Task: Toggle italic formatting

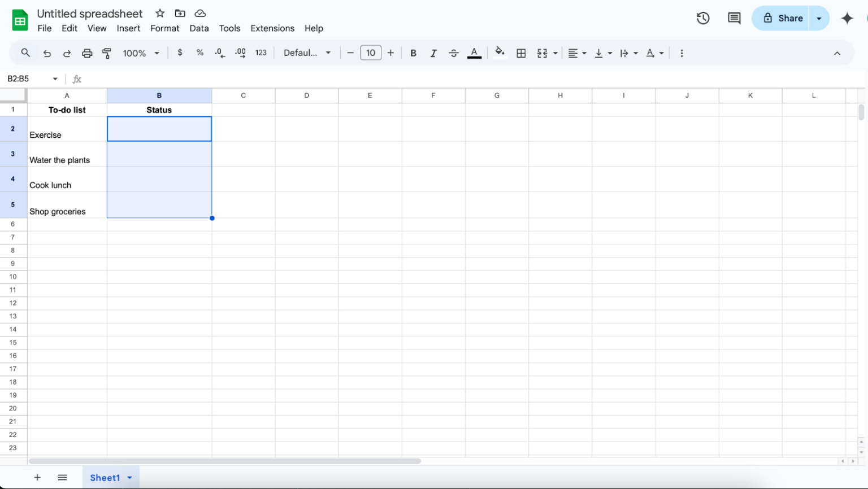Action: pyautogui.click(x=433, y=53)
